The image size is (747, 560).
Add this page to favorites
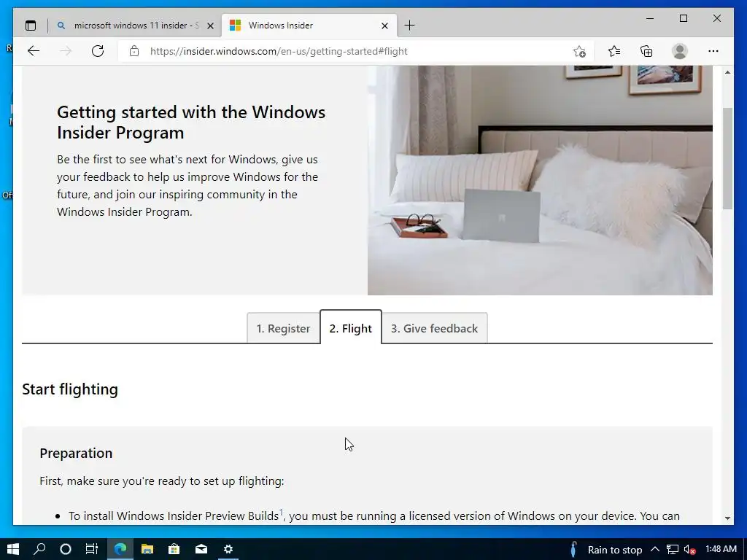[x=579, y=51]
